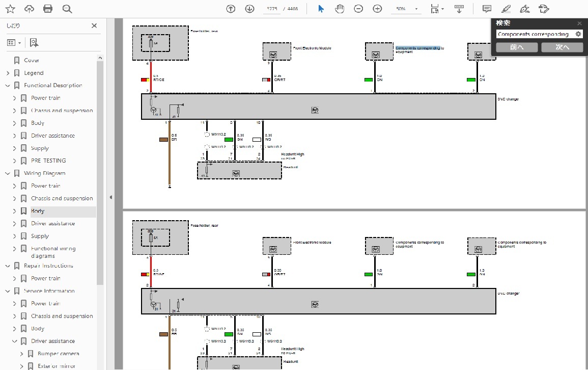Print the document with printer icon

point(48,9)
